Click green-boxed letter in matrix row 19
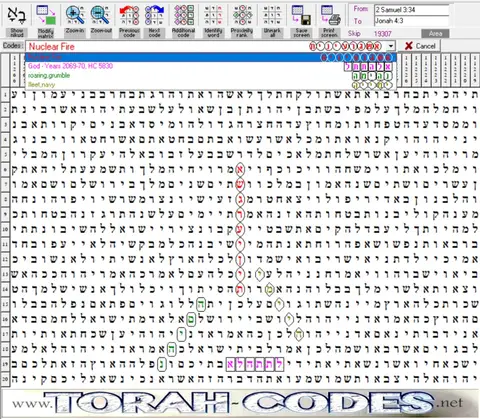Screen dimensions: 480x419 [x=162, y=364]
